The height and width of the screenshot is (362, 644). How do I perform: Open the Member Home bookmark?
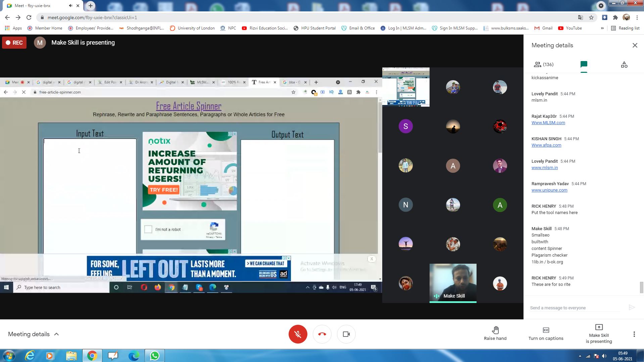click(45, 28)
